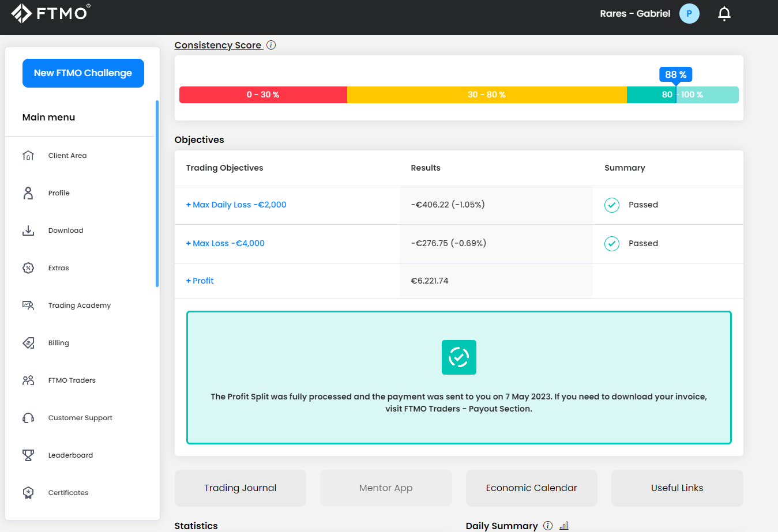The height and width of the screenshot is (532, 778).
Task: Click the Summary column header
Action: [625, 168]
